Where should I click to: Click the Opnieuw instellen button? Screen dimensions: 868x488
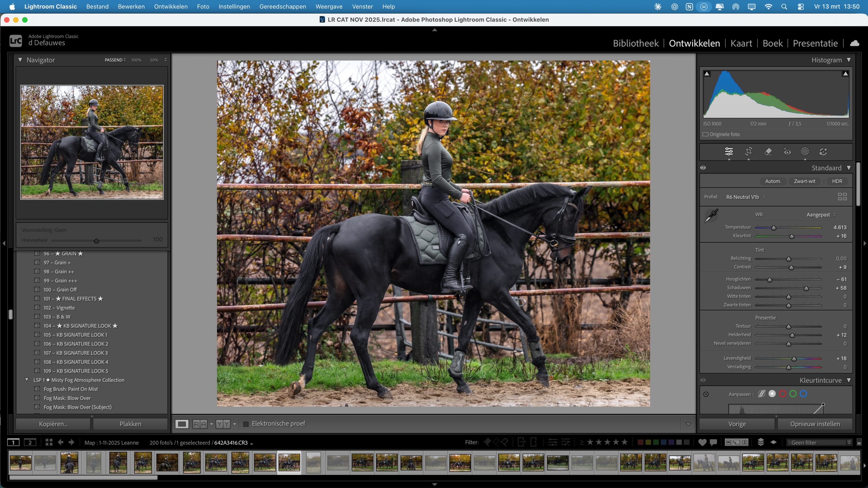pos(815,424)
